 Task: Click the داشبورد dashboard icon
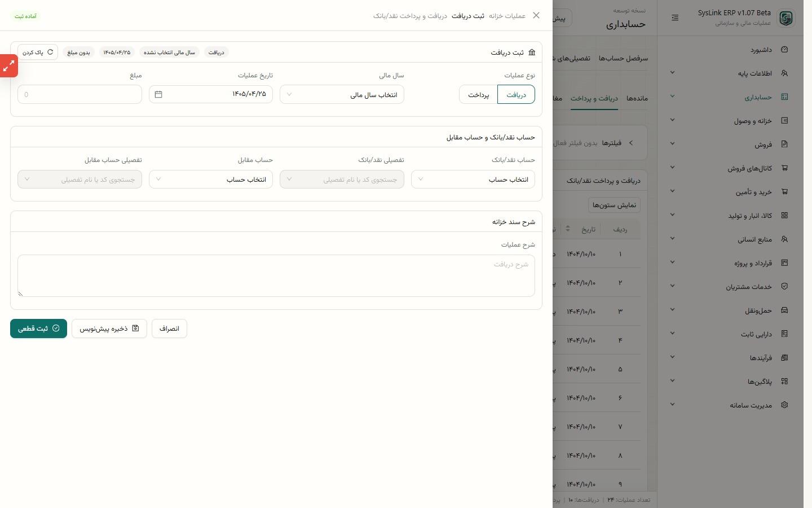coord(784,50)
